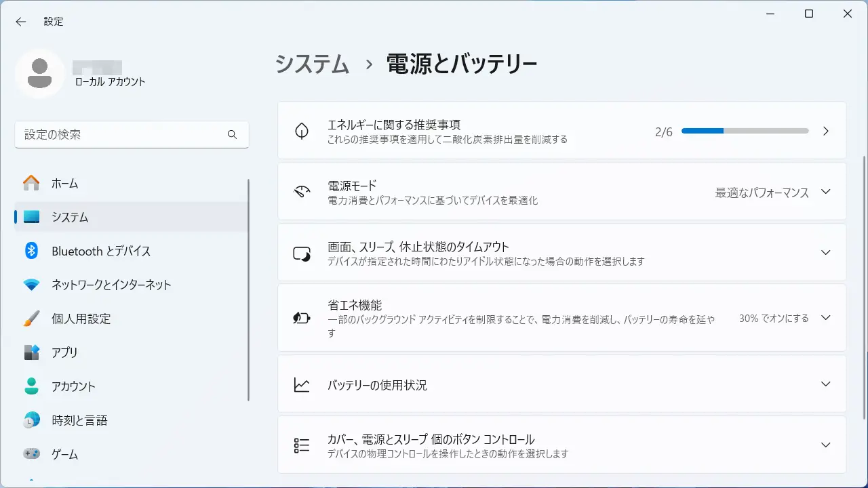
Task: Expand the バッテリーの使用状況 section
Action: 825,384
